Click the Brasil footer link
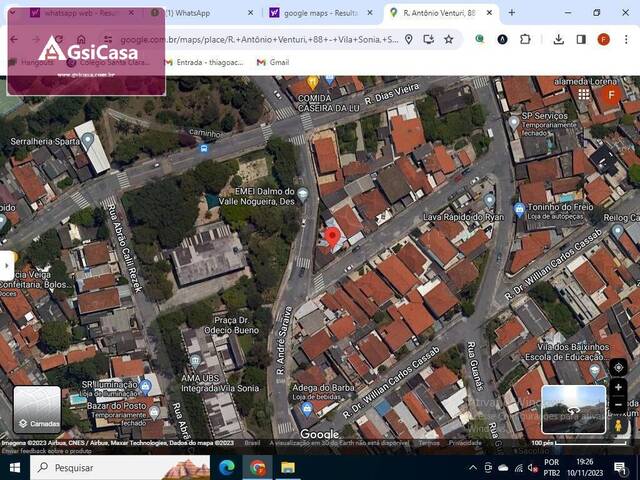This screenshot has width=640, height=480. click(252, 443)
